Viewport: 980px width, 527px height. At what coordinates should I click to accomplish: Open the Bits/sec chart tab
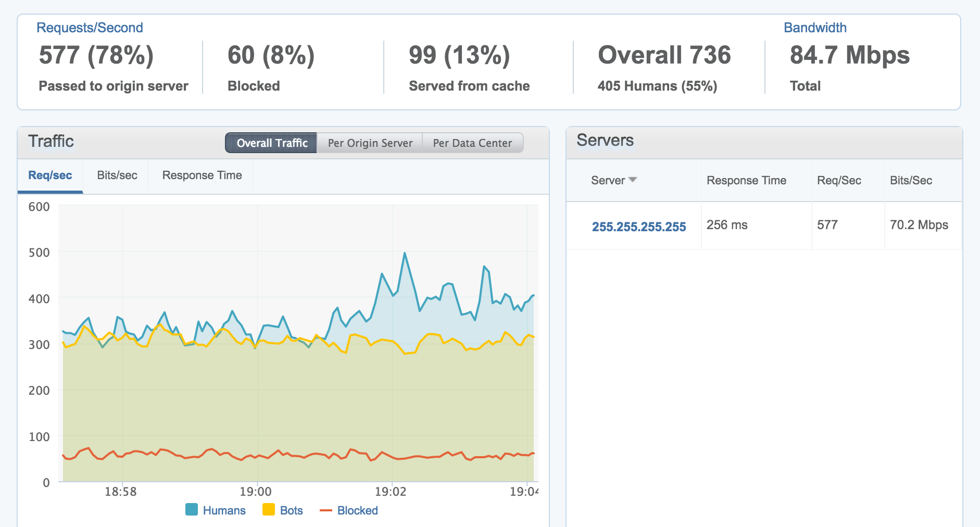tap(117, 175)
